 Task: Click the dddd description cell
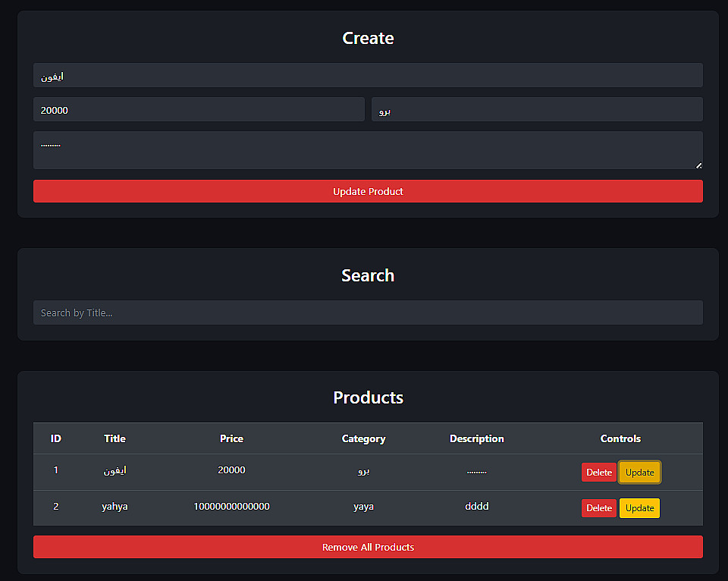[x=477, y=507]
